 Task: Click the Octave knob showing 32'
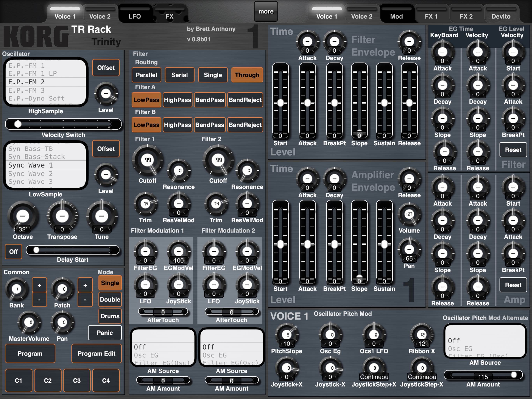tap(23, 216)
